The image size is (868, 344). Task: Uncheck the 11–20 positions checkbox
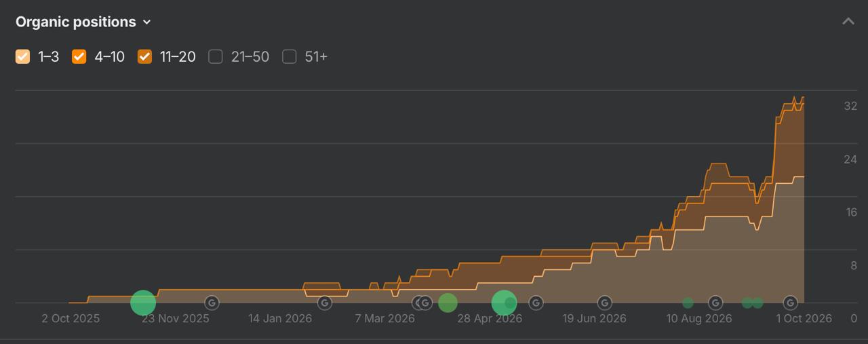[x=144, y=56]
